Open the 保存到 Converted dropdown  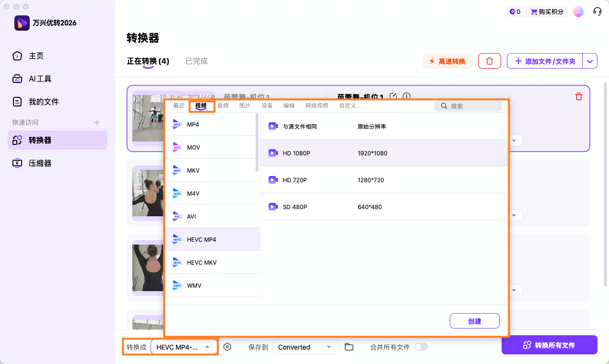coord(305,346)
